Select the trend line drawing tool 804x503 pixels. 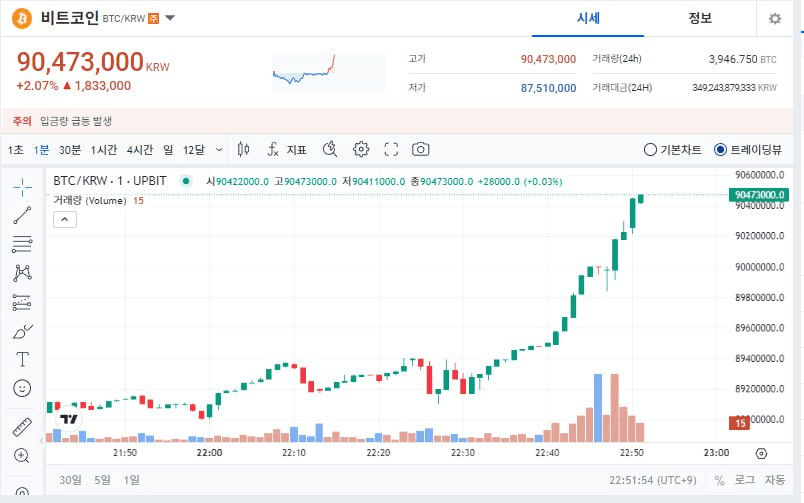(22, 215)
